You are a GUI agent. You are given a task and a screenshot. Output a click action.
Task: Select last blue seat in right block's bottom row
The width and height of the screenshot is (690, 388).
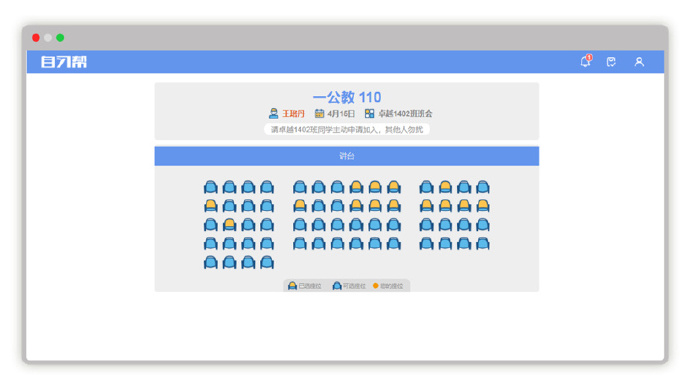coord(483,243)
